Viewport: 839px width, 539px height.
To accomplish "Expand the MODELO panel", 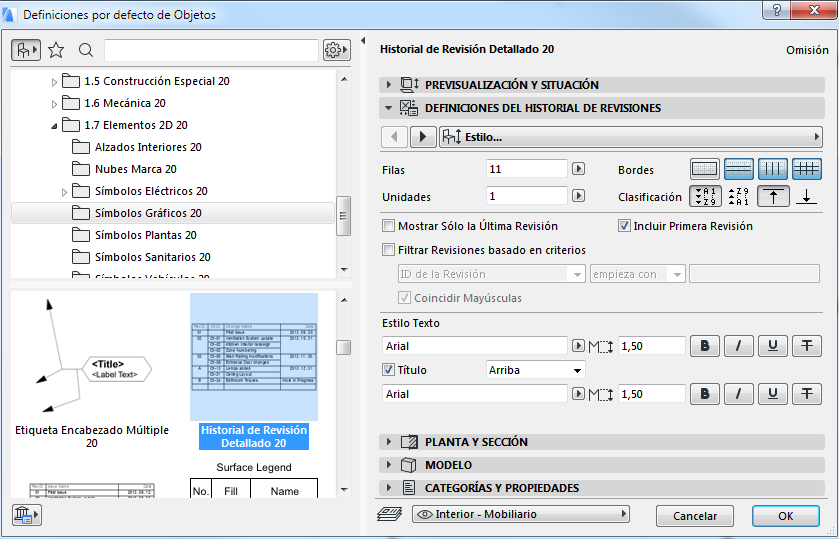I will point(602,465).
